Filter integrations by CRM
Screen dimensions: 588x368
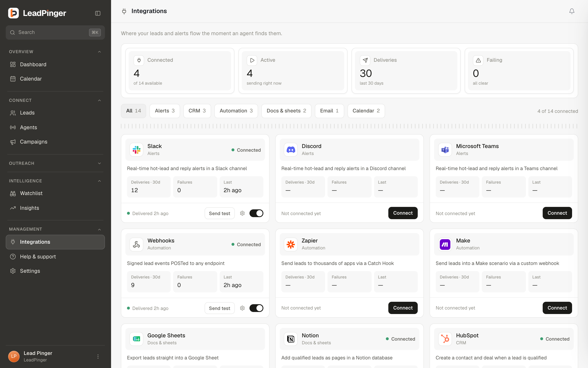pyautogui.click(x=197, y=111)
